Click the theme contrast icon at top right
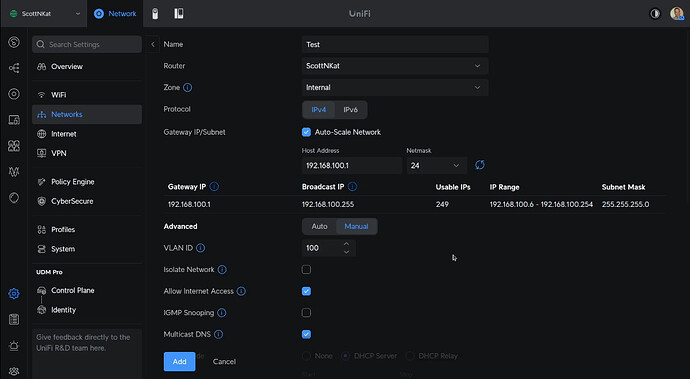The image size is (690, 379). tap(655, 14)
